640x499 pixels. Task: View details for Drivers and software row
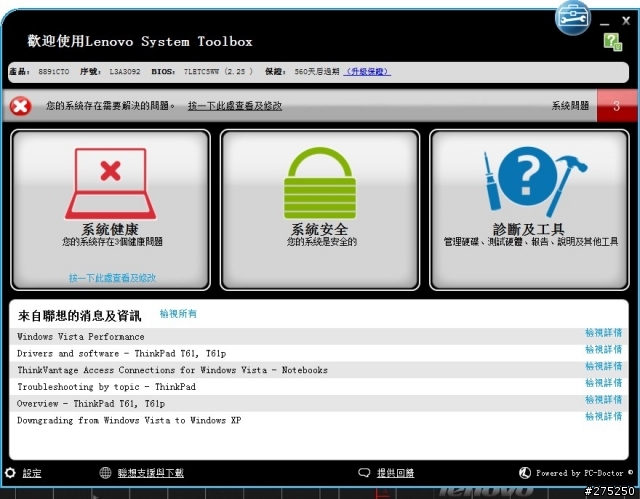603,350
